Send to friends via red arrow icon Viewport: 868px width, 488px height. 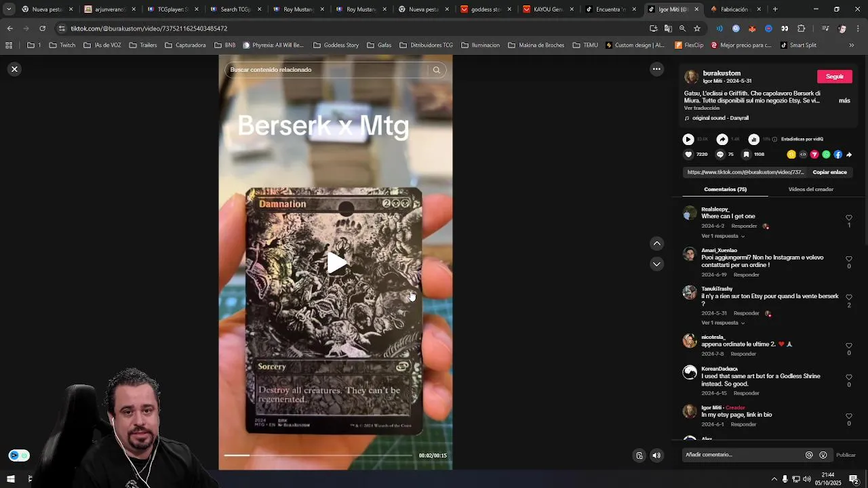[x=814, y=155]
